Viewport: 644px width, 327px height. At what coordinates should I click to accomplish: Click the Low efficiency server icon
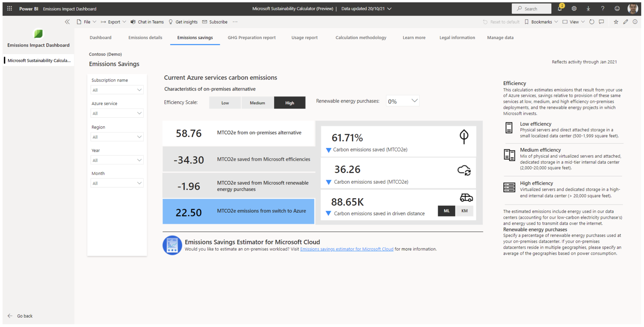509,128
